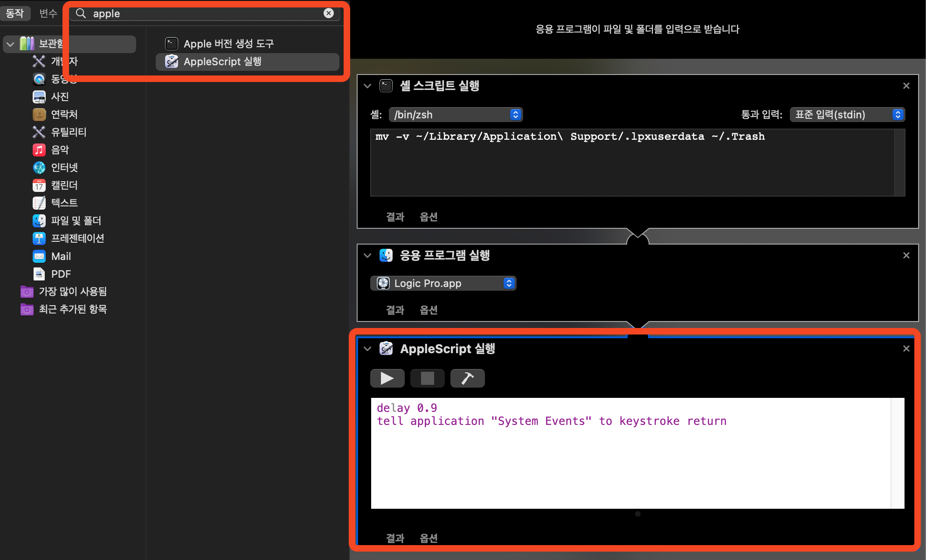926x560 pixels.
Task: Click the AppleScript run (play) button
Action: point(387,378)
